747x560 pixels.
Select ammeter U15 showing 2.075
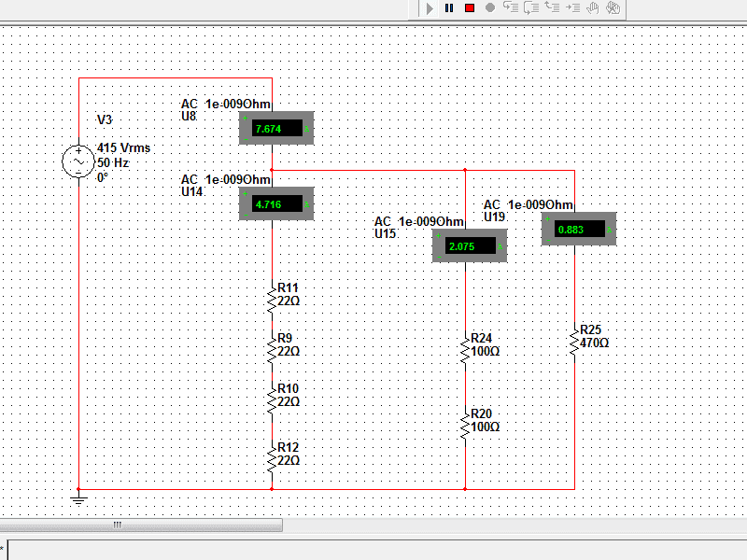470,246
